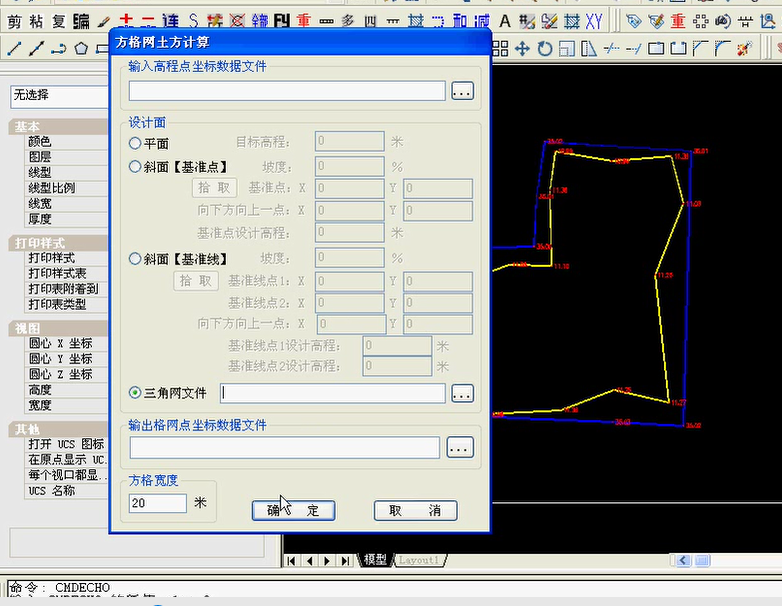Click the 多 (multi-point) toolbar icon
Viewport: 782px width, 606px height.
coord(348,21)
